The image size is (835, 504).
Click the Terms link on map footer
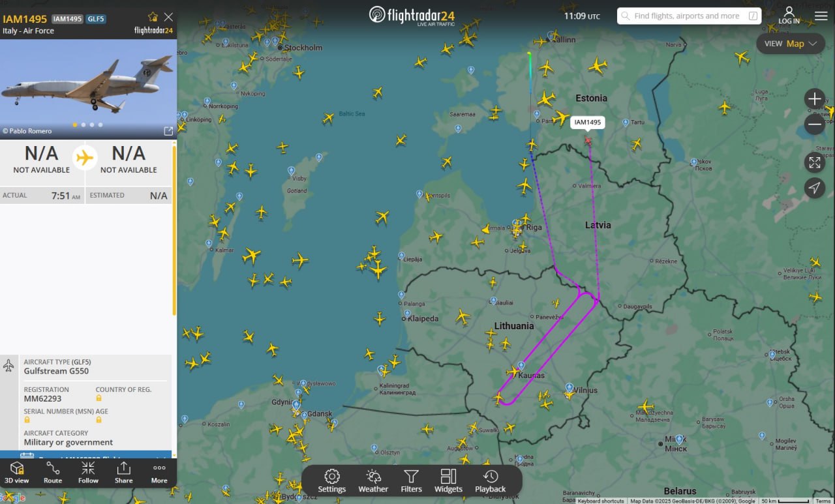823,501
